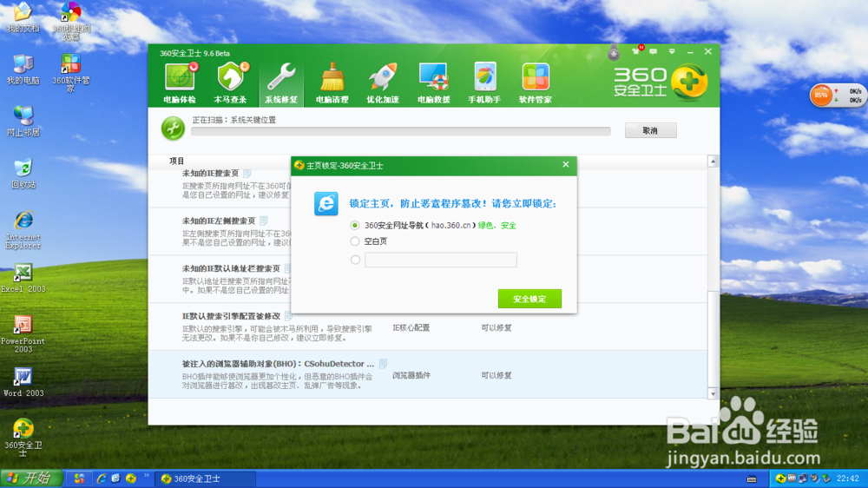Open 360安全卫士 desktop shortcut
The image size is (868, 488).
pos(23,438)
